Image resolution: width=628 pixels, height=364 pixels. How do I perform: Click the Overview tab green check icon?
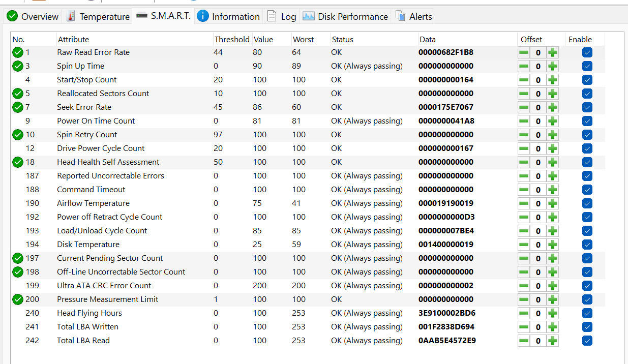pyautogui.click(x=12, y=16)
